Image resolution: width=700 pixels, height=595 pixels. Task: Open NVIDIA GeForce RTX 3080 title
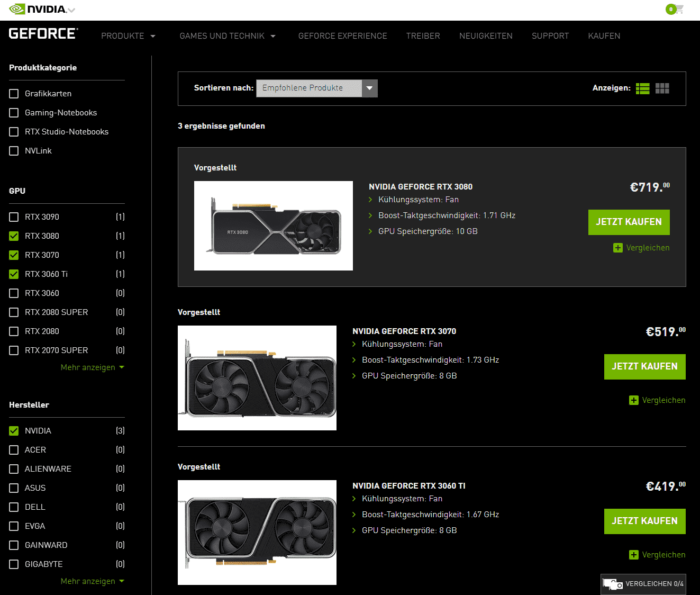(x=421, y=187)
